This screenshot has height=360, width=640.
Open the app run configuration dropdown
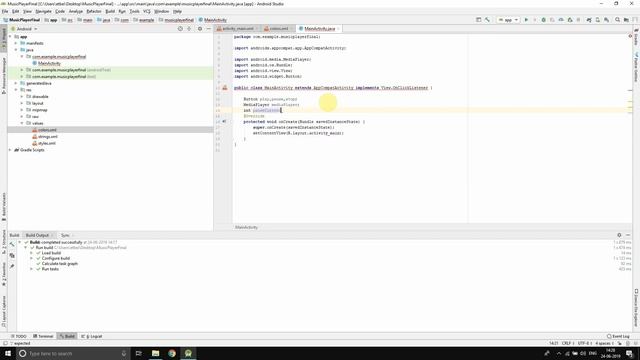[x=508, y=20]
